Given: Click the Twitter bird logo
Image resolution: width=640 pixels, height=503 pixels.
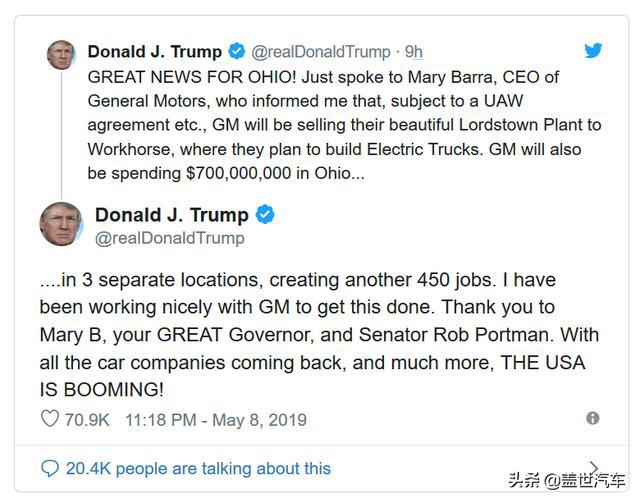Looking at the screenshot, I should [593, 51].
